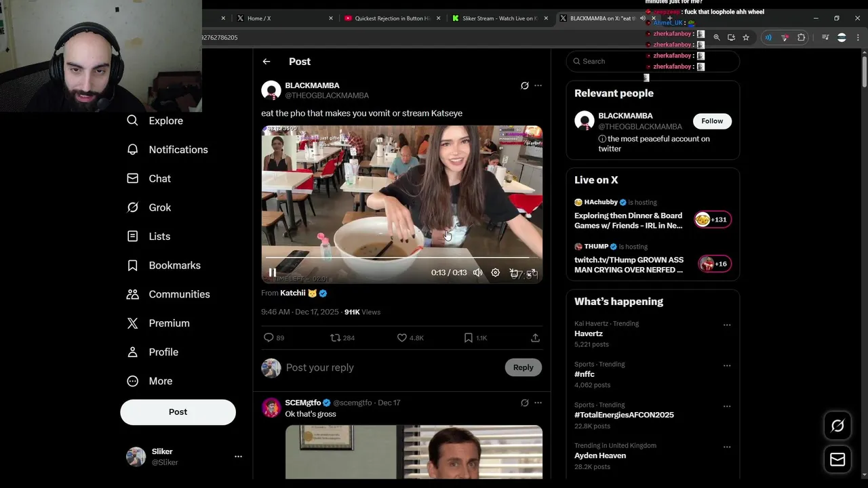
Task: Open video settings gear icon
Action: click(496, 272)
